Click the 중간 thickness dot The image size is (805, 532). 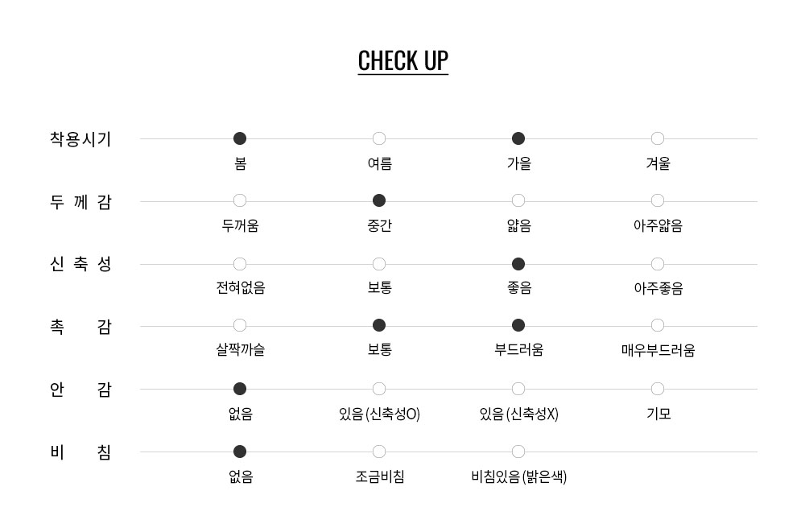point(379,200)
